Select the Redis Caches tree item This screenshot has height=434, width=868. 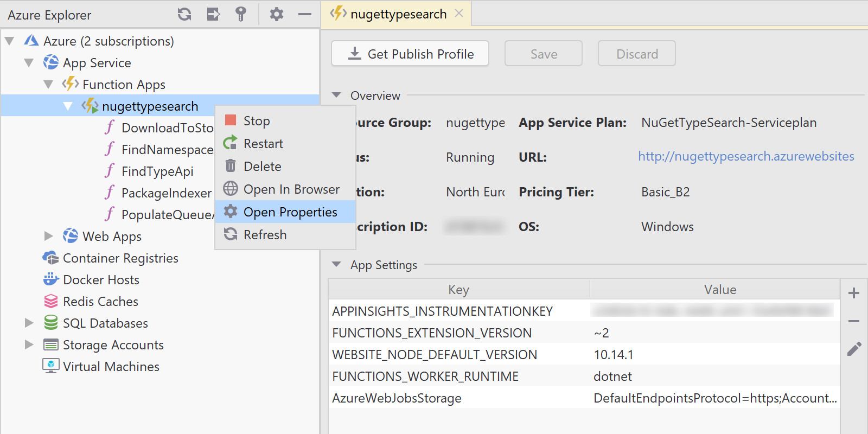[x=100, y=301]
